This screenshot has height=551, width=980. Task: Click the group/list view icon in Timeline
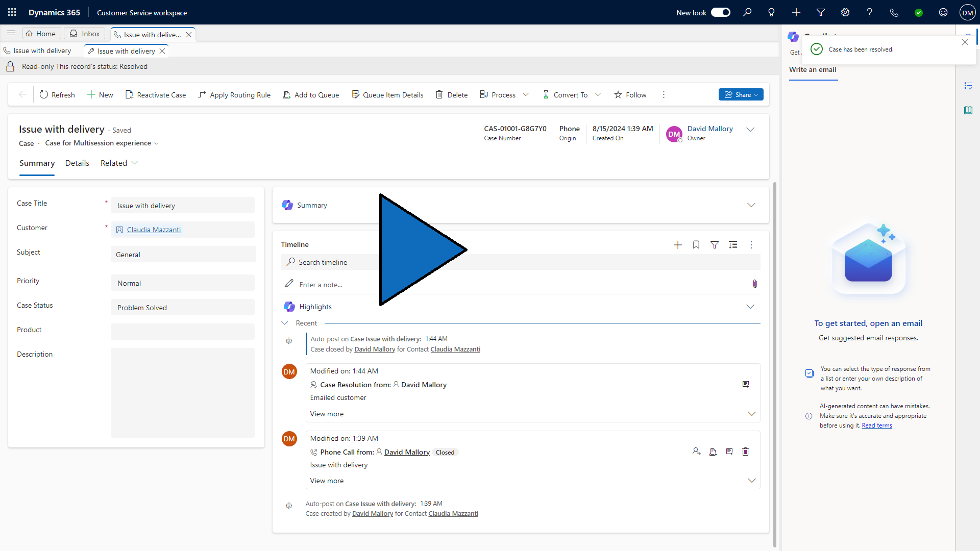(733, 245)
